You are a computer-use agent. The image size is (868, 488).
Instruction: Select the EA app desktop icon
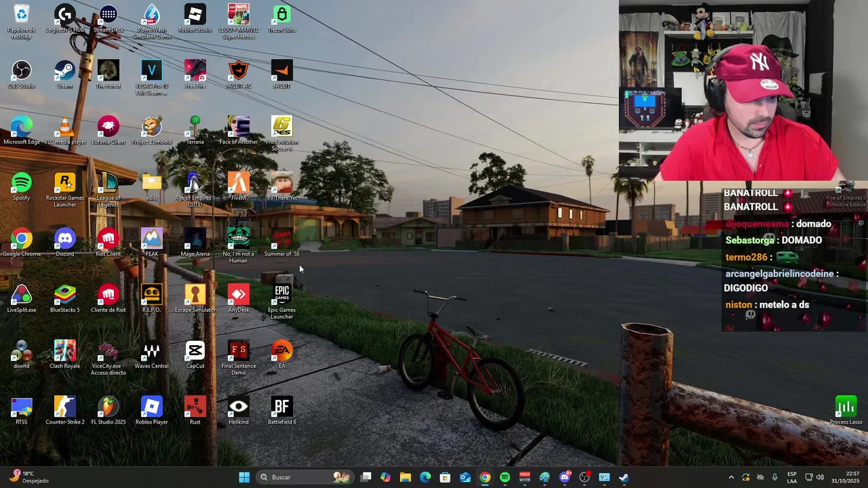pos(282,355)
